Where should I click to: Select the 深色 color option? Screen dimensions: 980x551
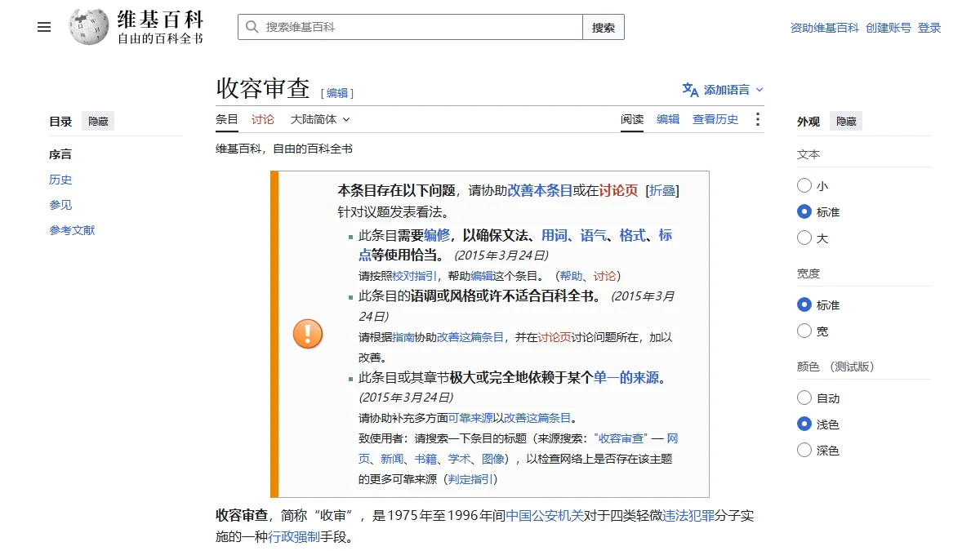click(804, 451)
